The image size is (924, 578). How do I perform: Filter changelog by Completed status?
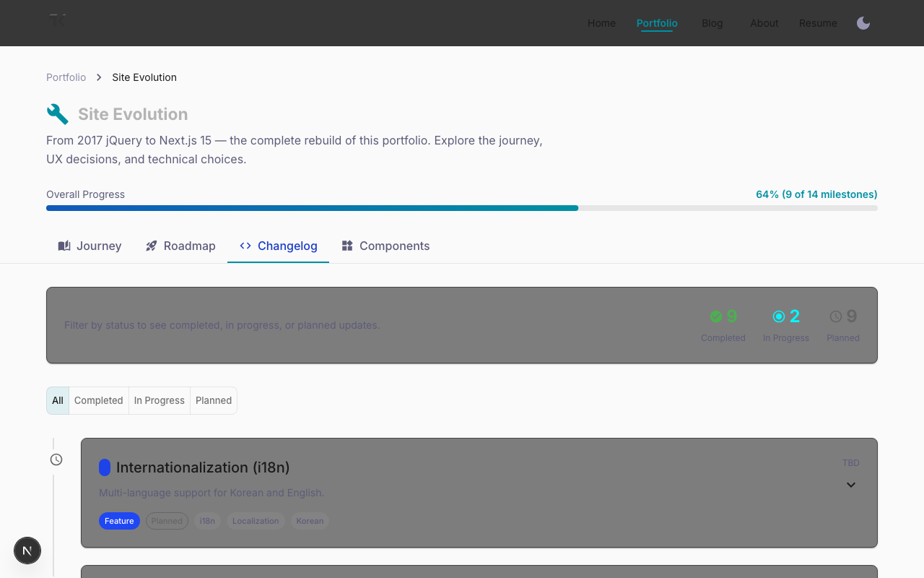pyautogui.click(x=99, y=400)
